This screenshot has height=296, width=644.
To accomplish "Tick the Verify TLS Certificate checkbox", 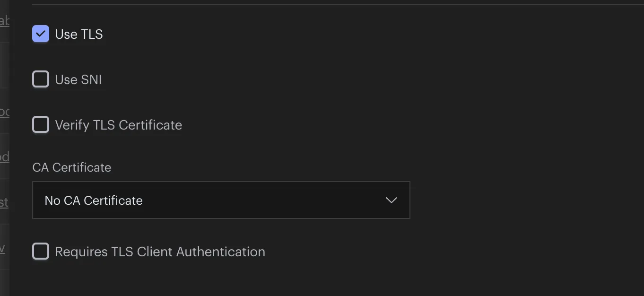I will pyautogui.click(x=41, y=125).
